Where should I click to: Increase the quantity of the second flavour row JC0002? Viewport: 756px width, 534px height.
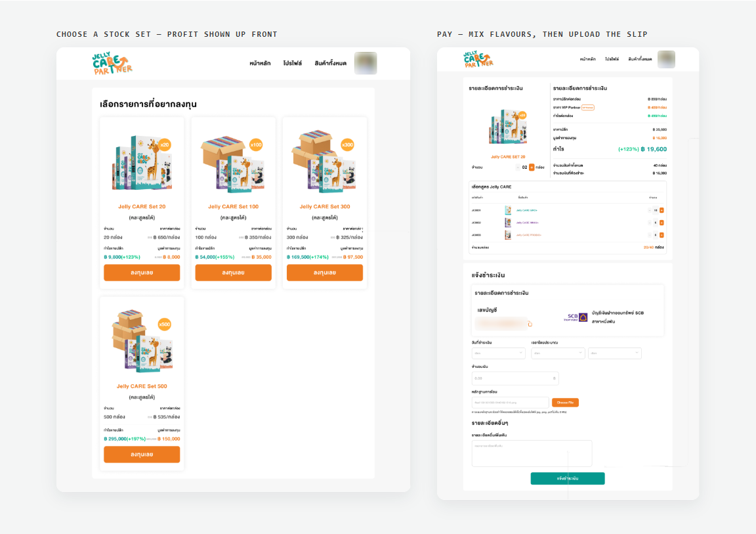coord(661,223)
